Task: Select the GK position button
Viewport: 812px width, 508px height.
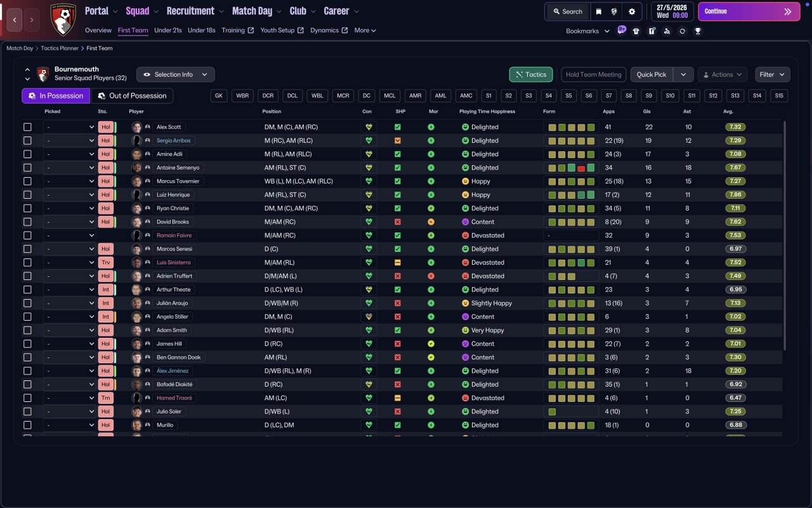Action: 219,96
